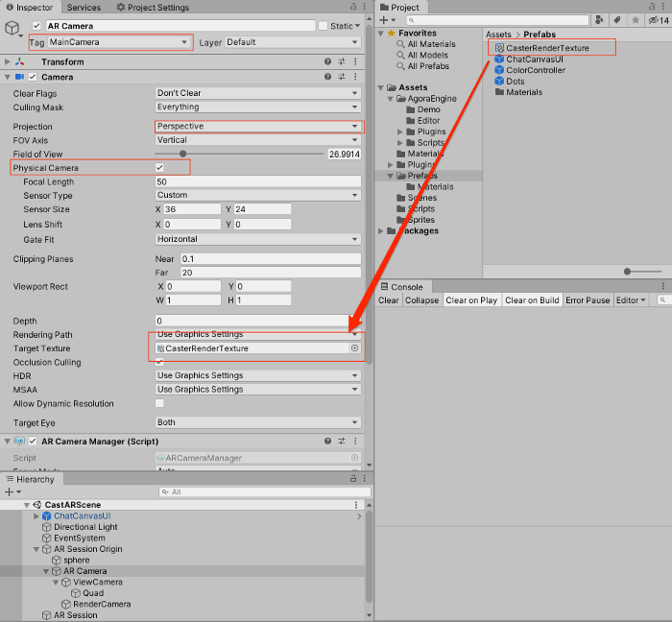672x622 pixels.
Task: Open the Culling Mask dropdown
Action: 257,107
